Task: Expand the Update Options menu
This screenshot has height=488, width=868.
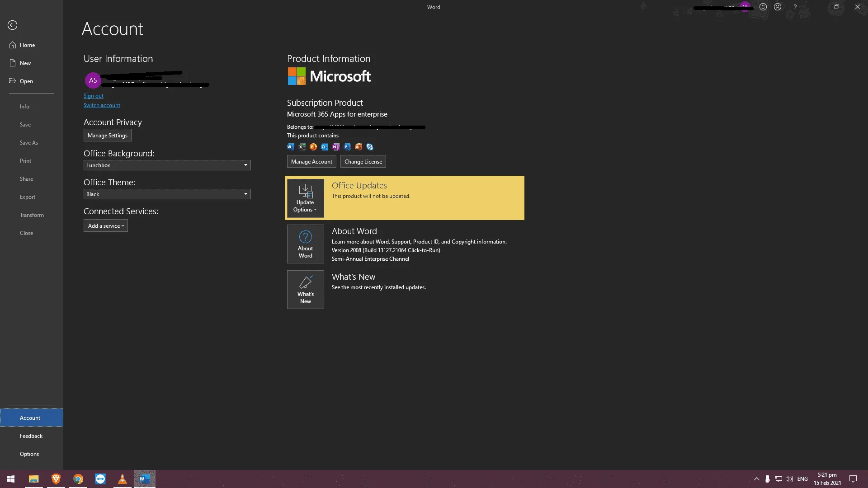Action: point(306,198)
